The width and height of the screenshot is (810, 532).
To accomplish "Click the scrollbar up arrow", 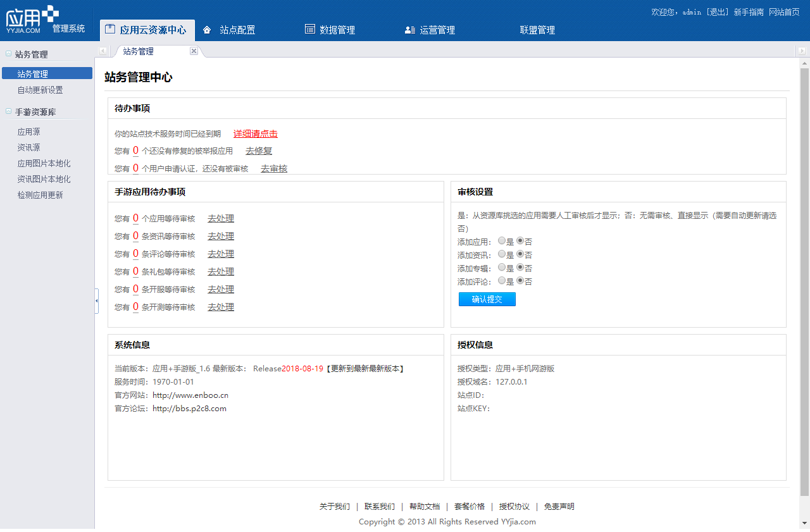I will pyautogui.click(x=805, y=63).
